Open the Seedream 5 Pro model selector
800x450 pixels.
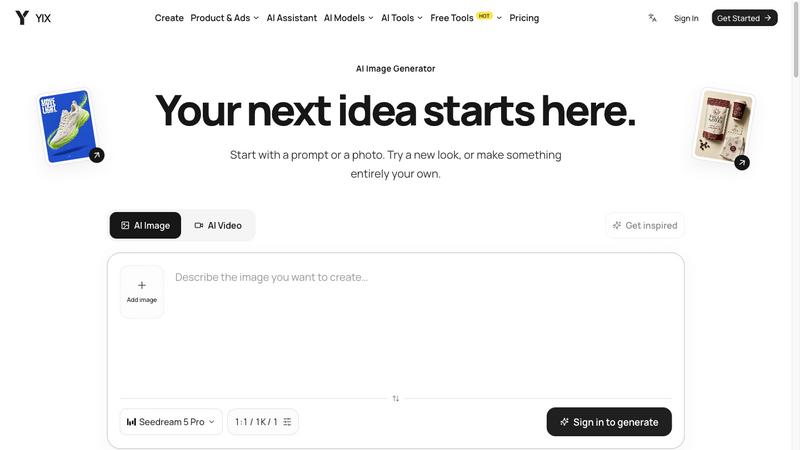171,422
